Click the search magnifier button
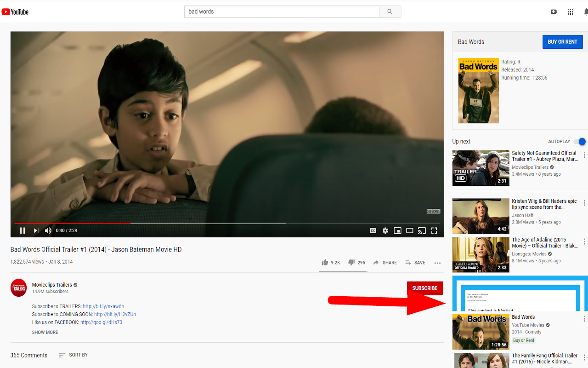588x368 pixels. 390,11
